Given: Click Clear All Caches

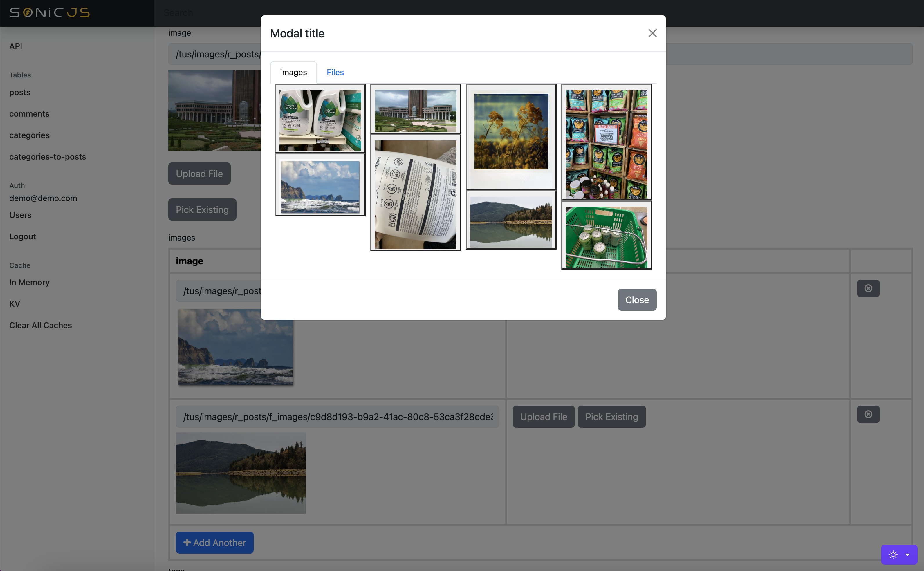Looking at the screenshot, I should click(x=40, y=325).
